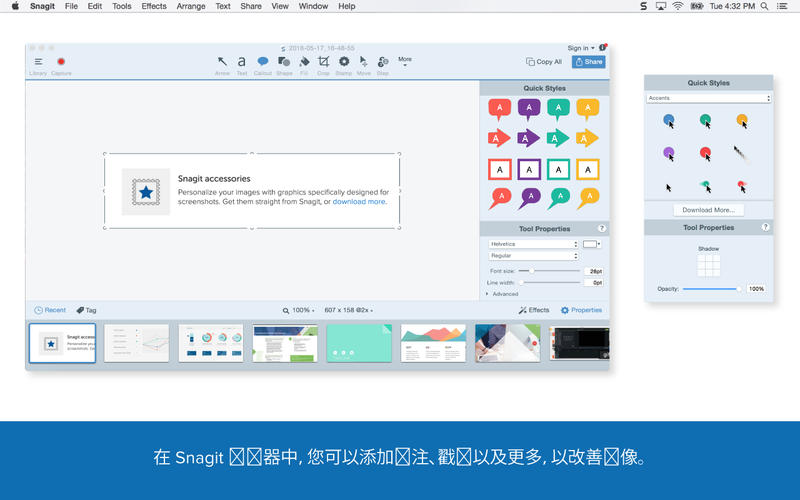Choose the purple round bubble callout style

tap(529, 198)
